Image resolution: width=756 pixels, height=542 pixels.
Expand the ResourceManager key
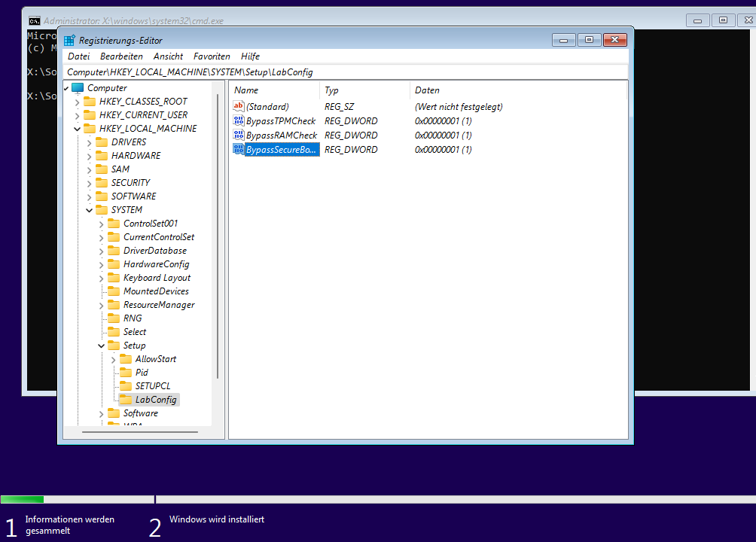coord(101,306)
